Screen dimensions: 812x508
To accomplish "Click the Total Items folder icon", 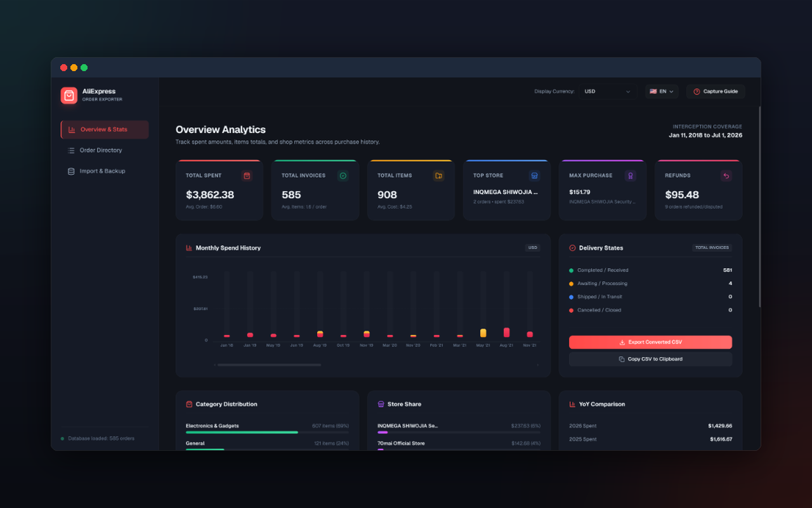I will click(x=439, y=175).
